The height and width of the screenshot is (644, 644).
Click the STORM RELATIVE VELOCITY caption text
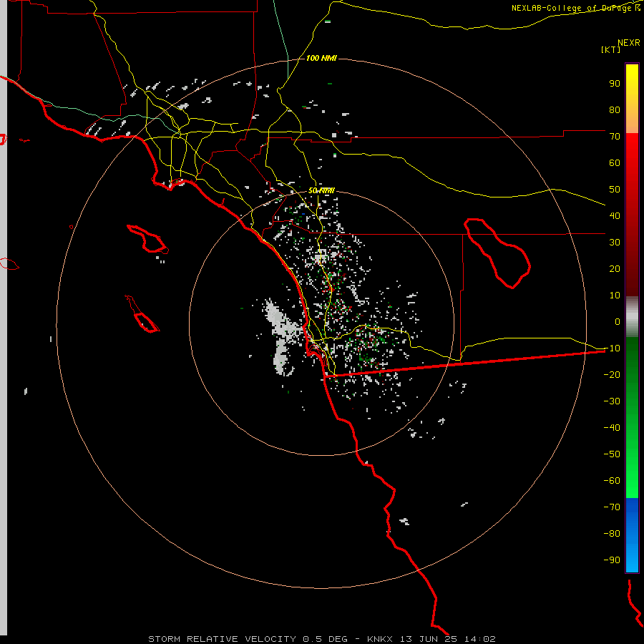222,639
